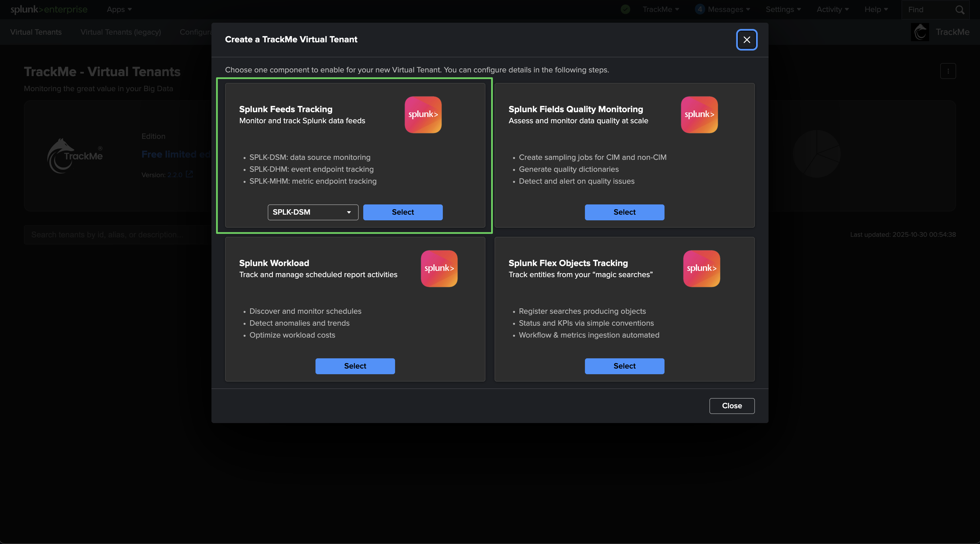Click the TrackMe fox logo in the top right

coord(920,32)
